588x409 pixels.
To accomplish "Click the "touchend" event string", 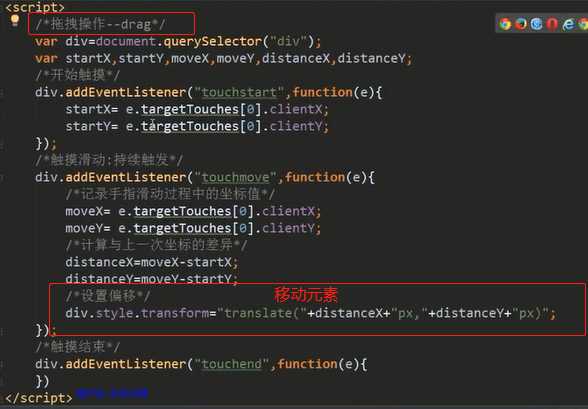I will coord(232,364).
